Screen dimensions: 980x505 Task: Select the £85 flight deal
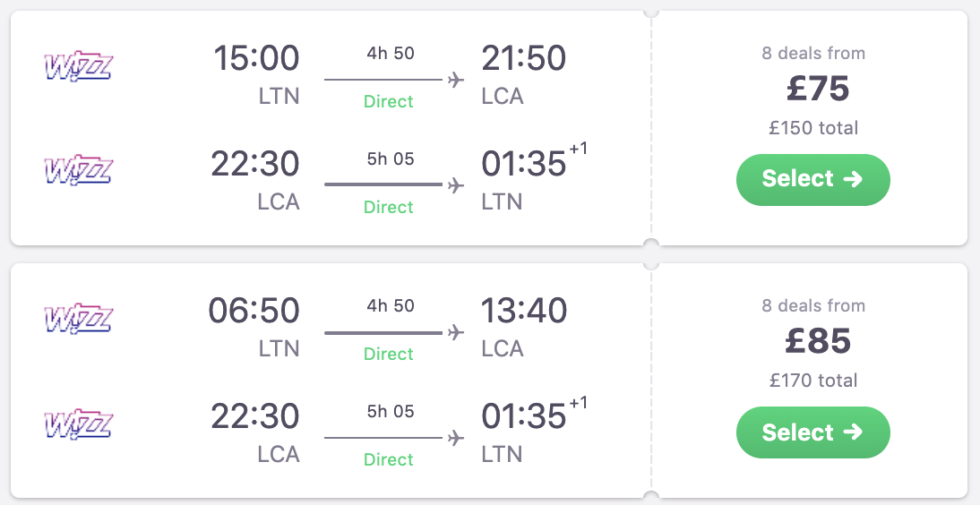tap(812, 432)
